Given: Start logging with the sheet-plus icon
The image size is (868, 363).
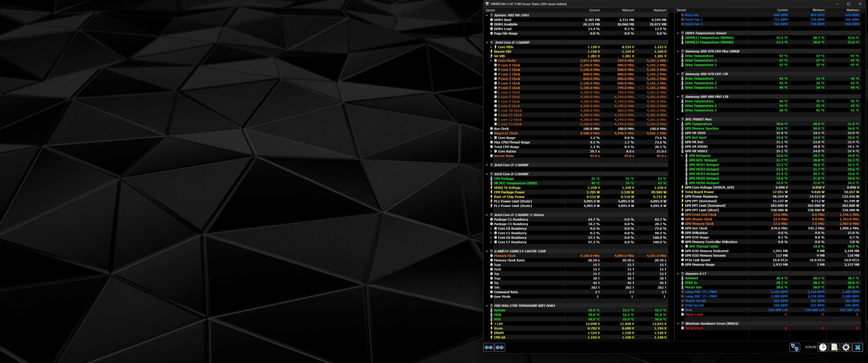Looking at the screenshot, I should [834, 347].
